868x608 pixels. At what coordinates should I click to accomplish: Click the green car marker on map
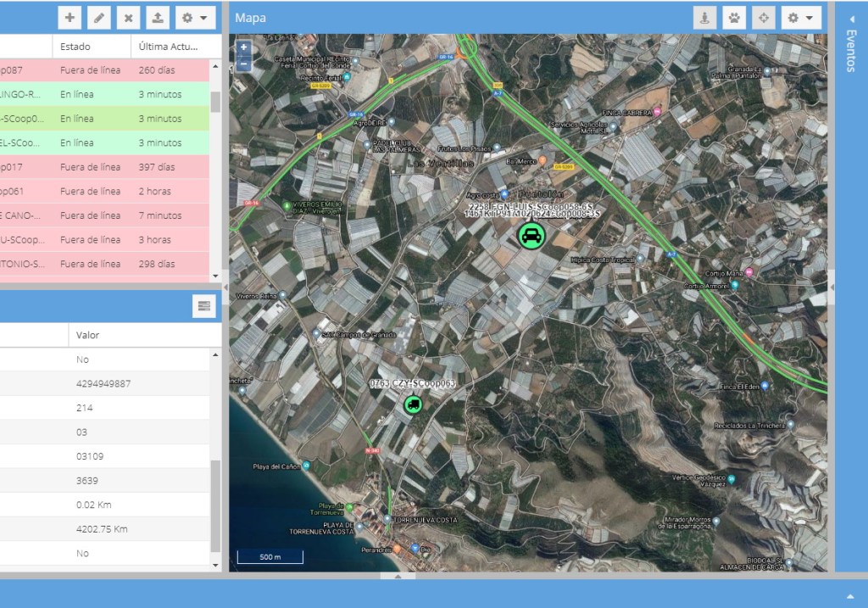click(x=531, y=236)
